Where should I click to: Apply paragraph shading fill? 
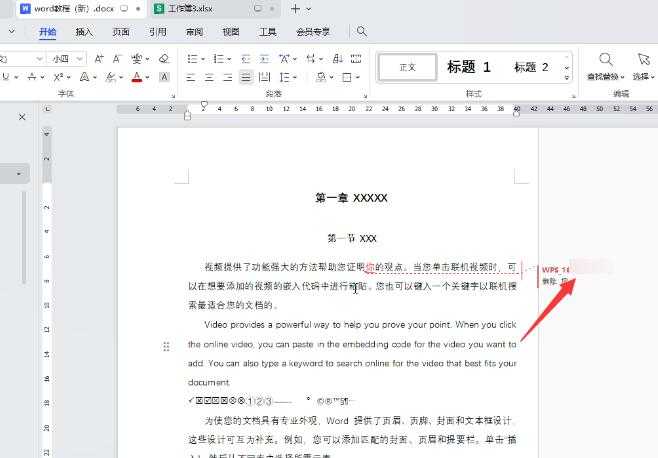click(321, 77)
